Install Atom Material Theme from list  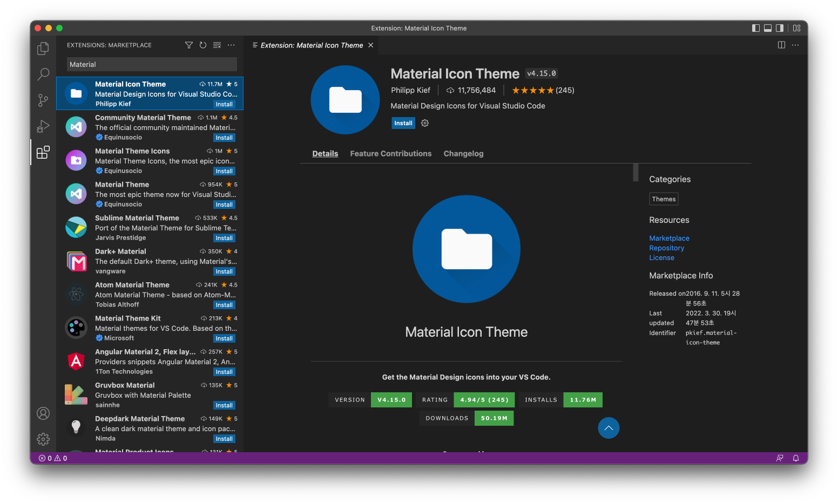point(224,305)
